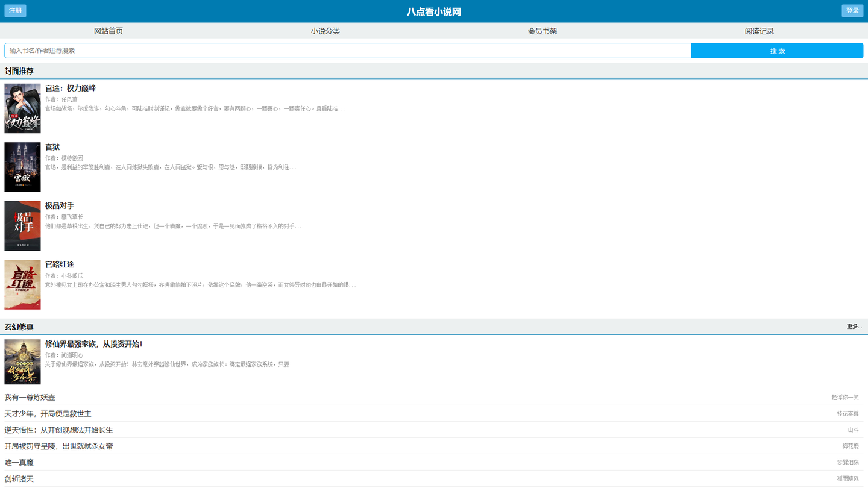868x488 pixels.
Task: Open the 极品对手 book cover thumbnail
Action: [22, 226]
